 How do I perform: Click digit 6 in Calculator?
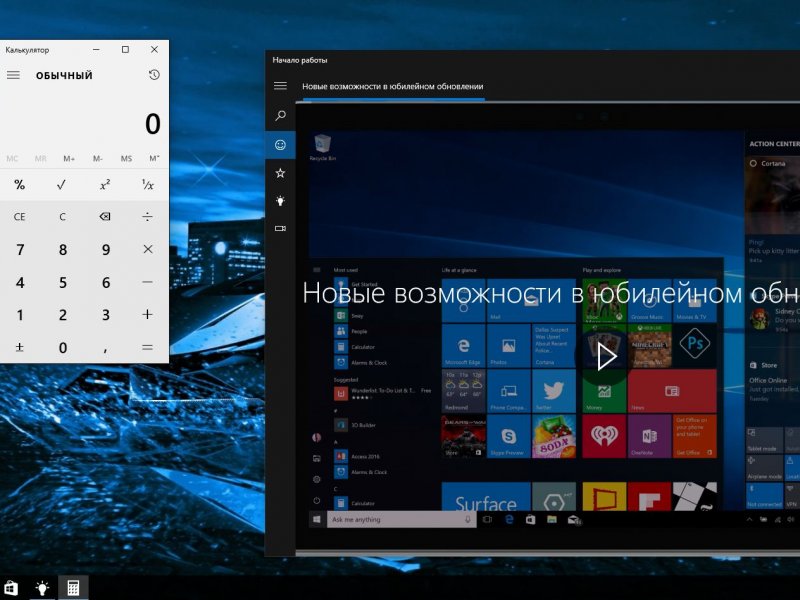pos(106,282)
